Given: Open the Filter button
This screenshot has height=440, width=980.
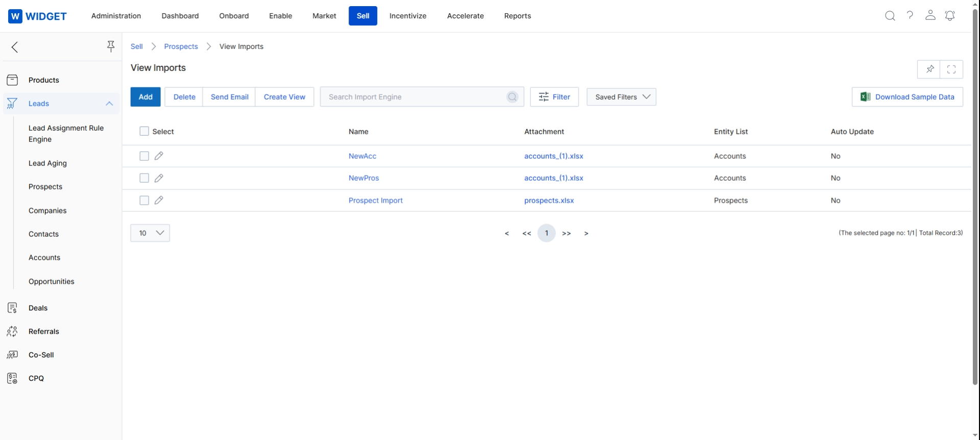Looking at the screenshot, I should click(x=554, y=97).
